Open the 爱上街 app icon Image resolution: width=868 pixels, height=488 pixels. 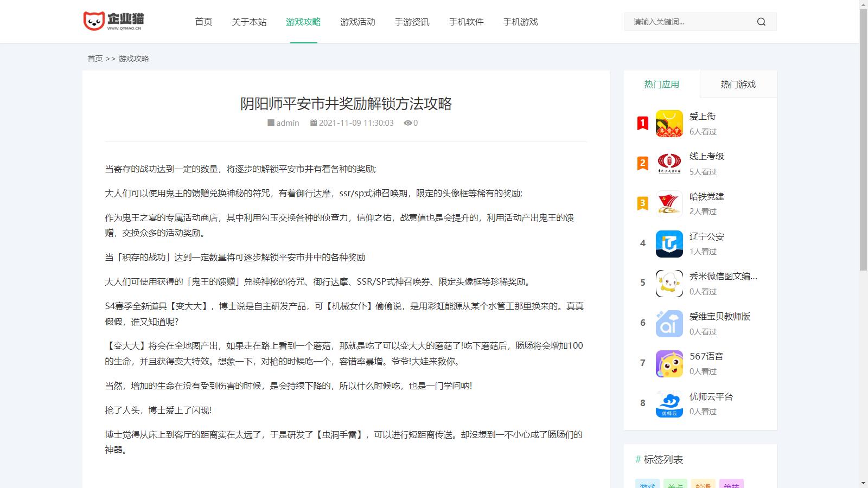click(669, 124)
